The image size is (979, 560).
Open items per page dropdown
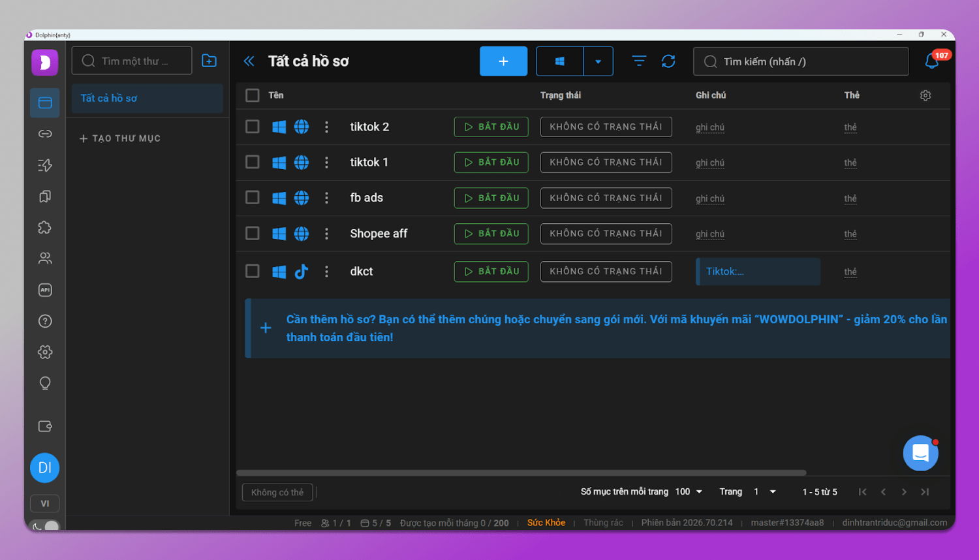pos(689,491)
